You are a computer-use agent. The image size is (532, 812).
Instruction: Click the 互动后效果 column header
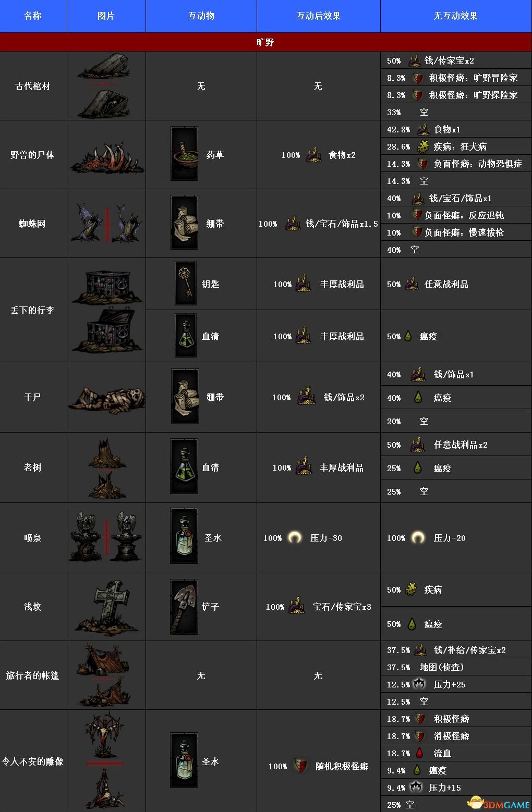pyautogui.click(x=319, y=16)
